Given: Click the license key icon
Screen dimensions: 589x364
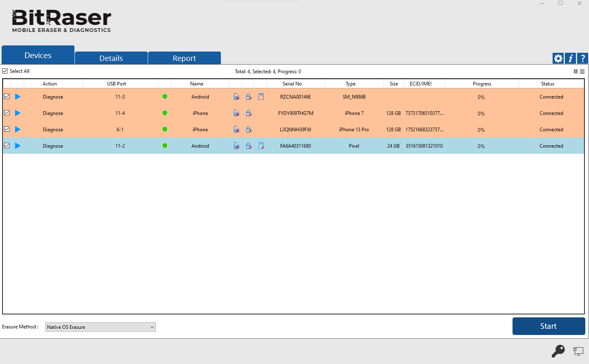Looking at the screenshot, I should point(558,351).
